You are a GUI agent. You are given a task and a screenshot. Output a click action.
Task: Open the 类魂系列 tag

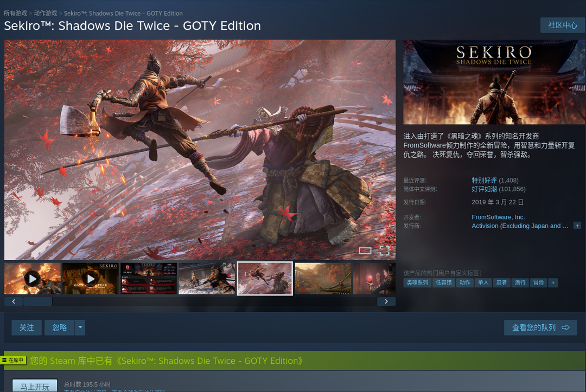(x=417, y=282)
